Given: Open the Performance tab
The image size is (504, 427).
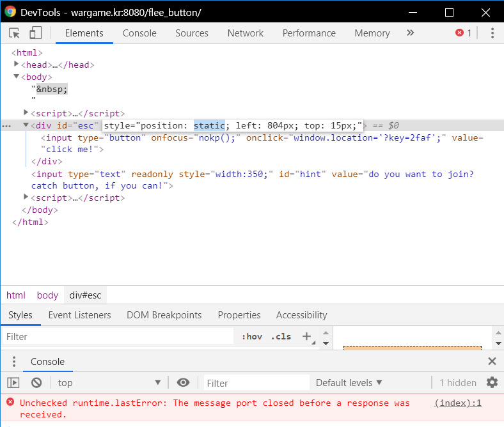Looking at the screenshot, I should (309, 33).
